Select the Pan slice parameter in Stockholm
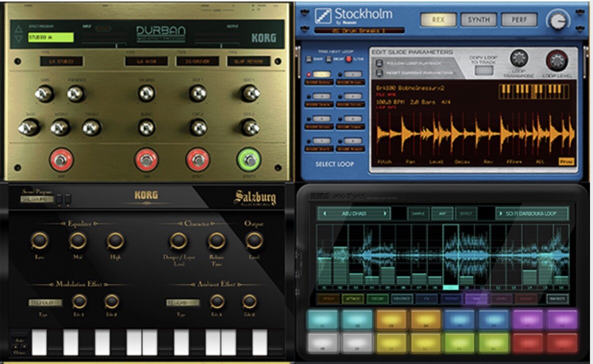The width and height of the screenshot is (593, 364). click(x=410, y=162)
